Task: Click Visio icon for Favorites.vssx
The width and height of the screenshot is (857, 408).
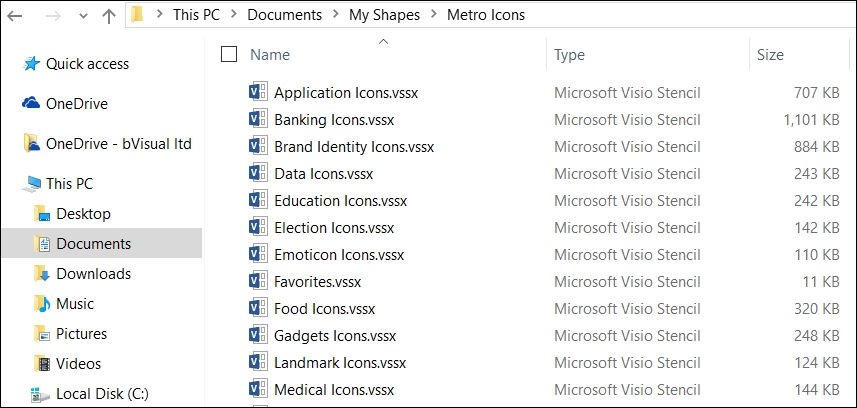Action: [257, 282]
